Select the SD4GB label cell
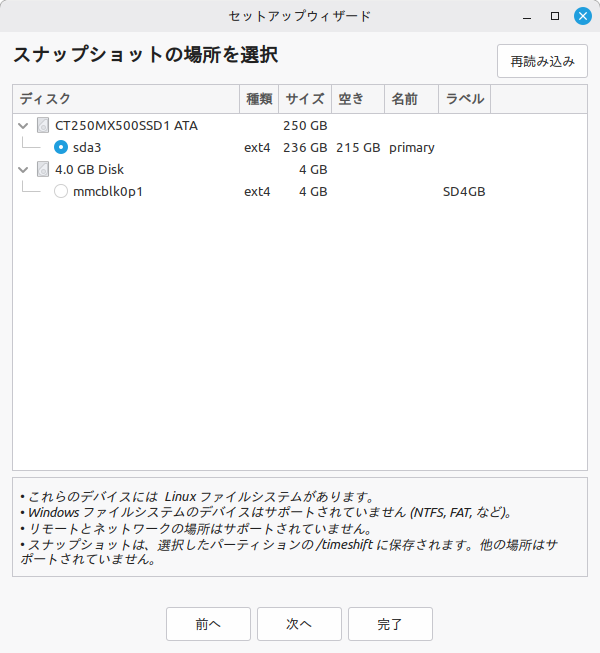The width and height of the screenshot is (600, 653). [x=464, y=192]
